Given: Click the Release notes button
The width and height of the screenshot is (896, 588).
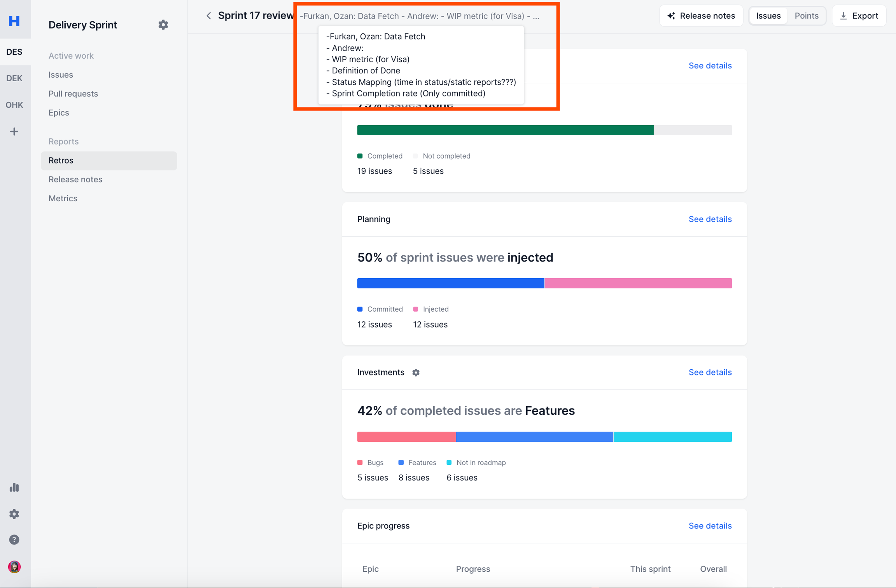Looking at the screenshot, I should [701, 16].
